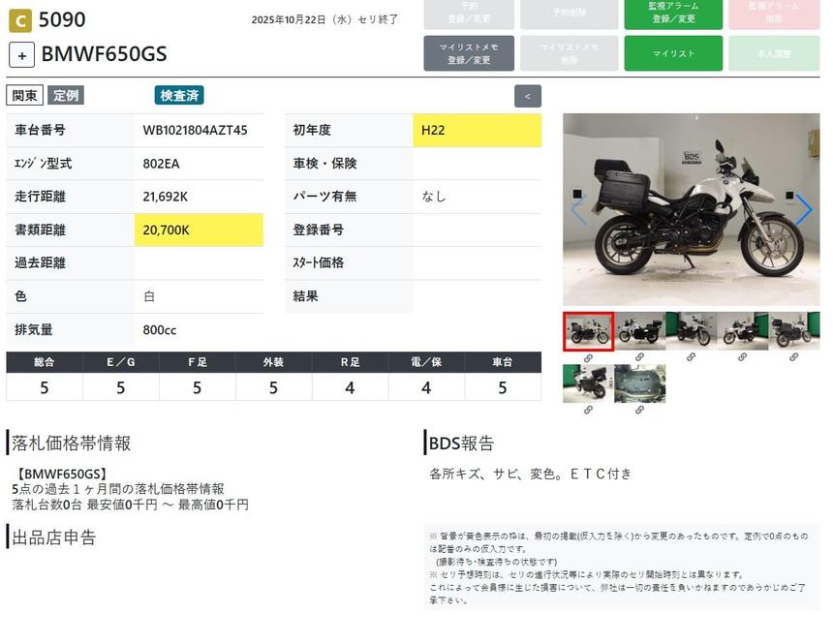Select the 検査済 status badge

coord(179,95)
